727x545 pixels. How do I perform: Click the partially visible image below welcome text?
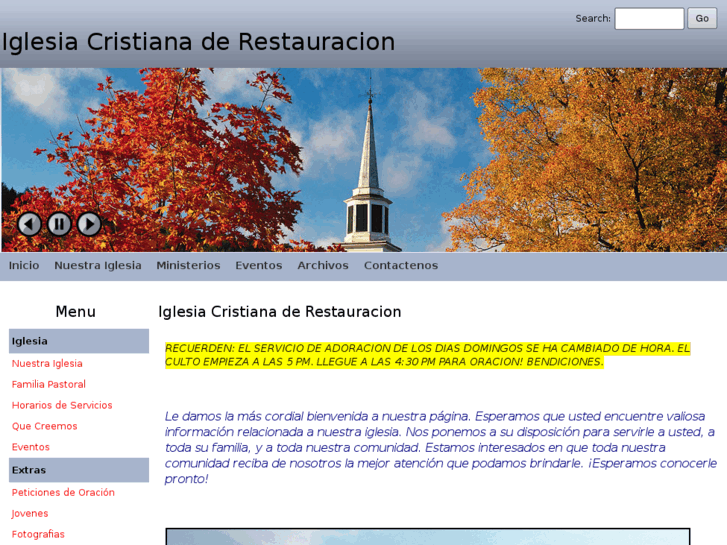tap(427, 537)
